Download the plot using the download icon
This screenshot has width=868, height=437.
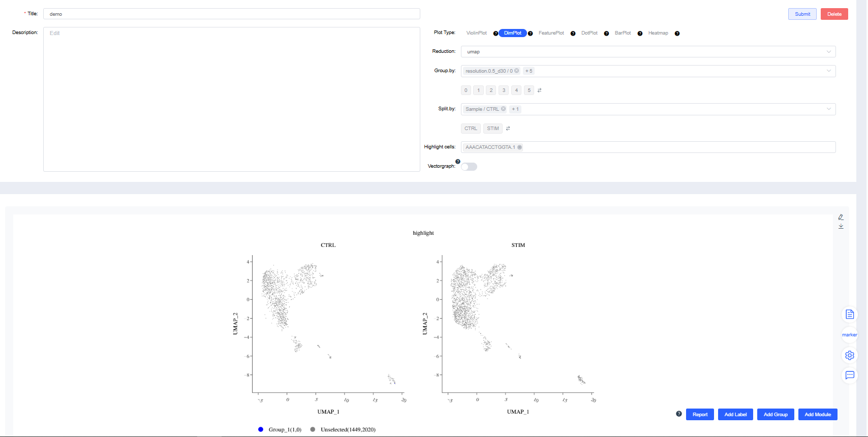(x=841, y=226)
